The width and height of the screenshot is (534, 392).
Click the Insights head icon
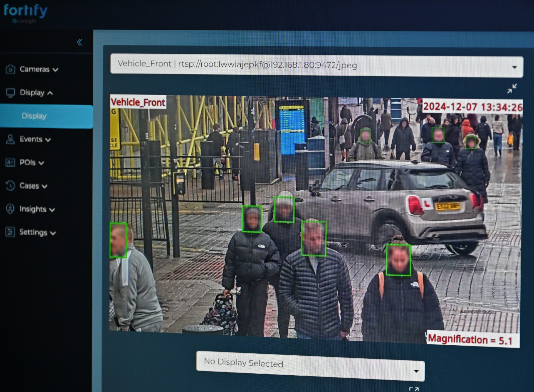click(10, 209)
